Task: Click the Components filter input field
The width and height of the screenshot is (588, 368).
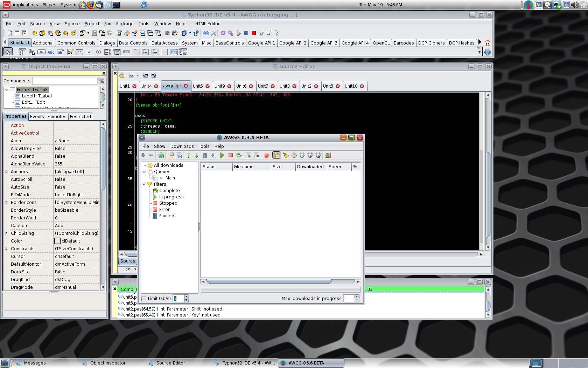Action: point(64,81)
